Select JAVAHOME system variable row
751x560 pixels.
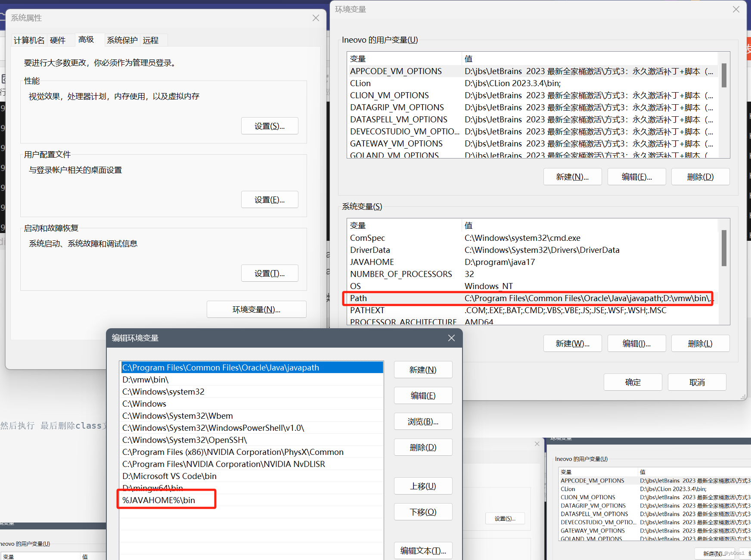(x=532, y=262)
